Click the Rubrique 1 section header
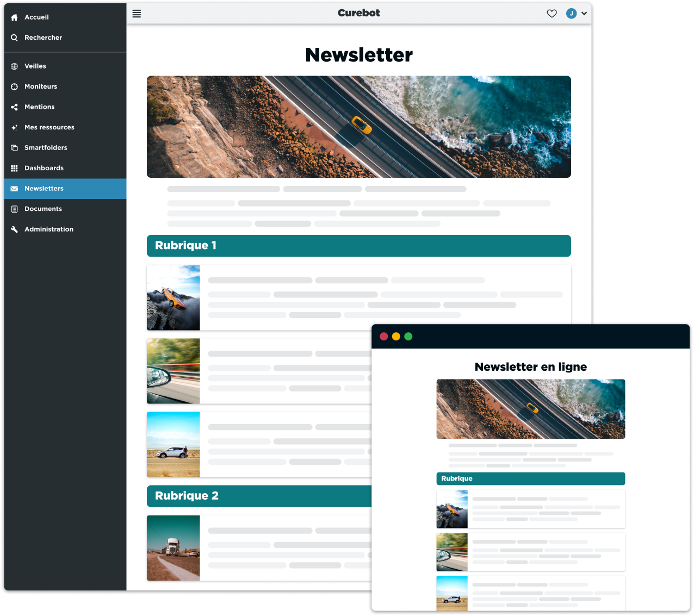 point(359,246)
